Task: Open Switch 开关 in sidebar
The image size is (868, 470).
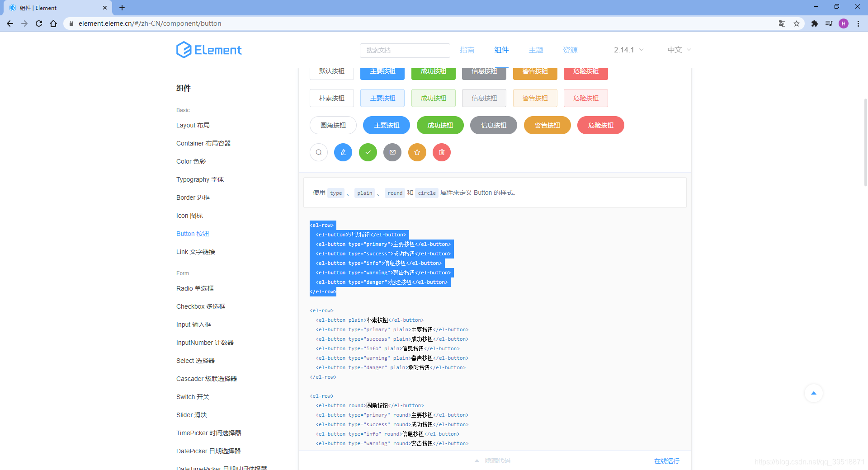Action: coord(193,397)
